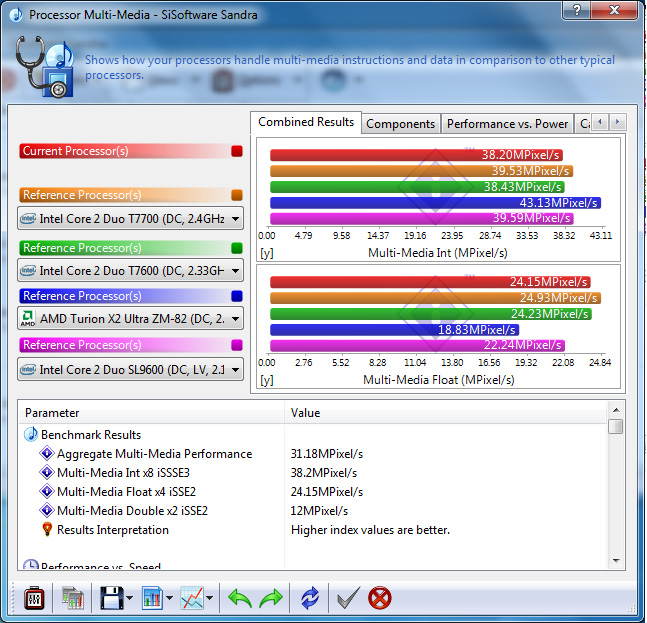The height and width of the screenshot is (623, 647).
Task: Click the Parameter column header
Action: coord(151,413)
